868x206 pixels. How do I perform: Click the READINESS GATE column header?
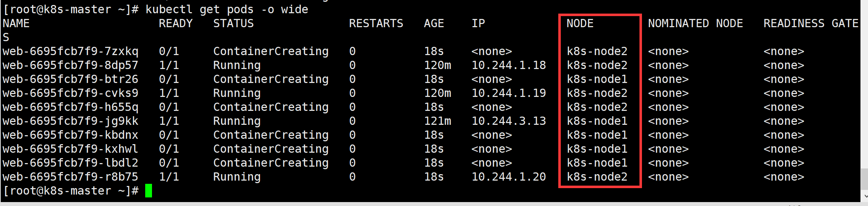[x=811, y=24]
